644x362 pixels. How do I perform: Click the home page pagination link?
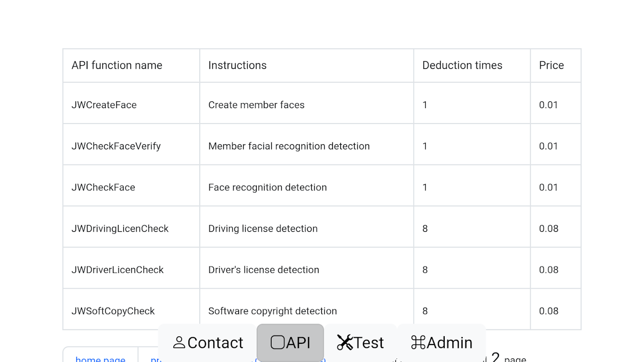101,359
